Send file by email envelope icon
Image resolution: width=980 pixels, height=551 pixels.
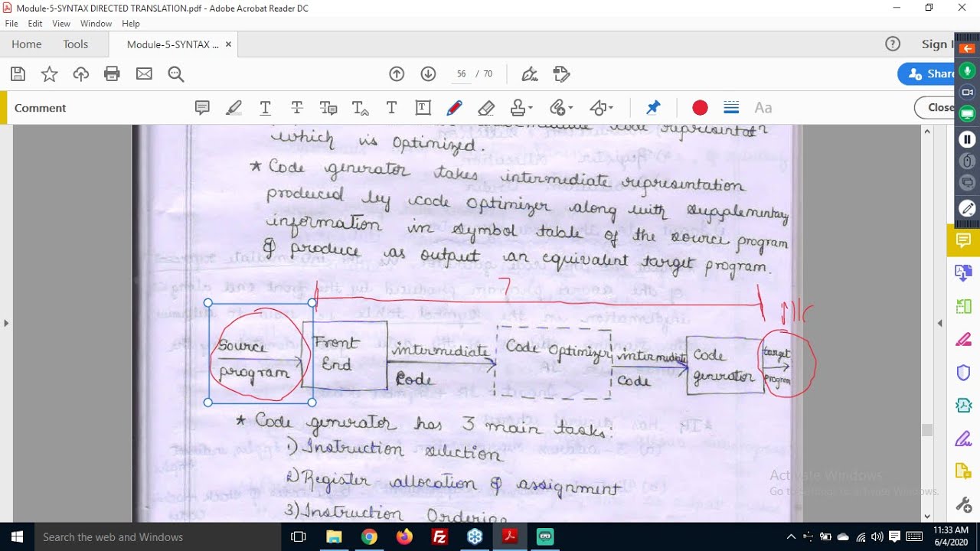pyautogui.click(x=144, y=74)
